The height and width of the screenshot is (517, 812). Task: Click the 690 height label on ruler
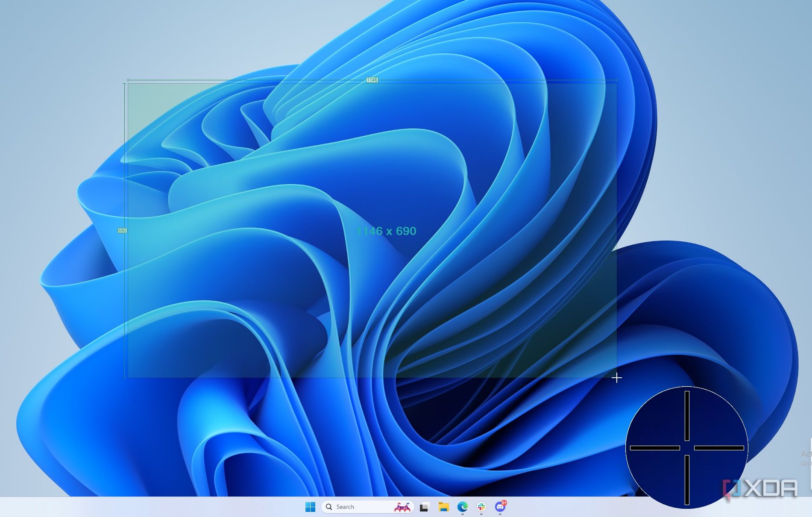122,231
